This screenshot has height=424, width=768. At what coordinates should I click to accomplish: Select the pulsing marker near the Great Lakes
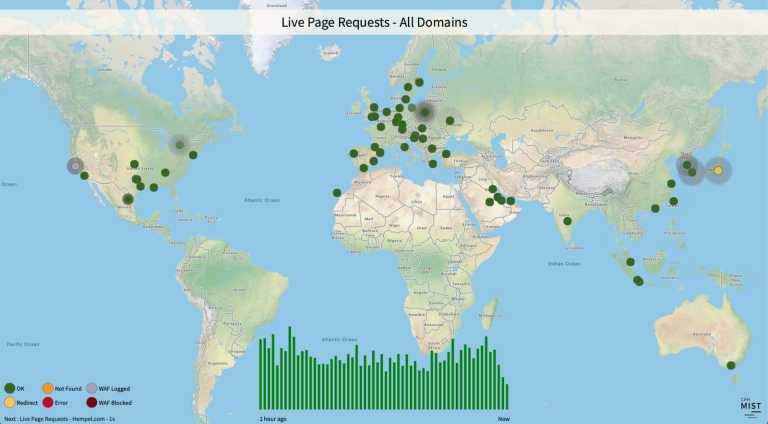pyautogui.click(x=180, y=145)
